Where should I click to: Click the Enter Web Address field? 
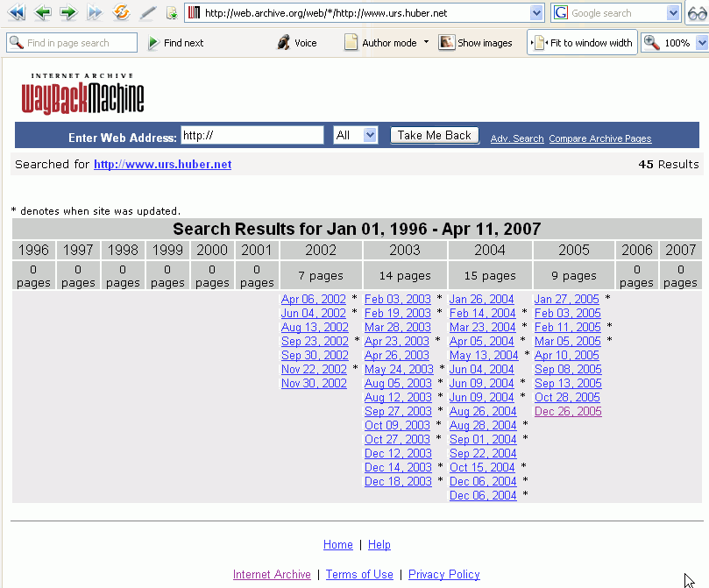coord(252,135)
